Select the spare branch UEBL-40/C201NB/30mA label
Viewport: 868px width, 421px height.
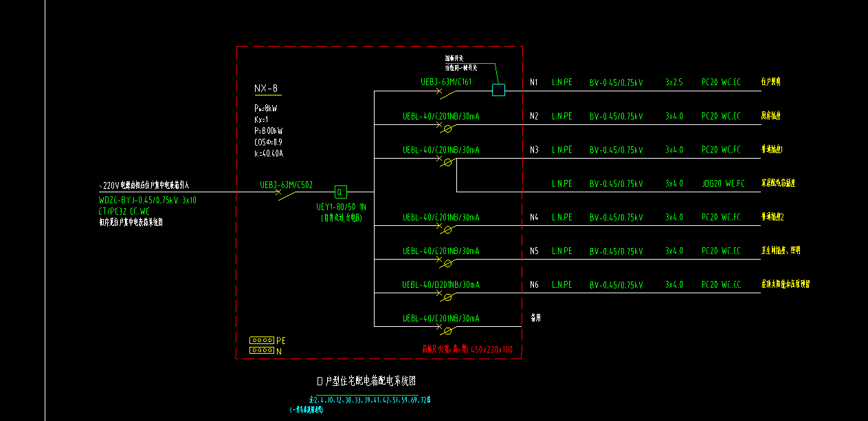click(441, 318)
